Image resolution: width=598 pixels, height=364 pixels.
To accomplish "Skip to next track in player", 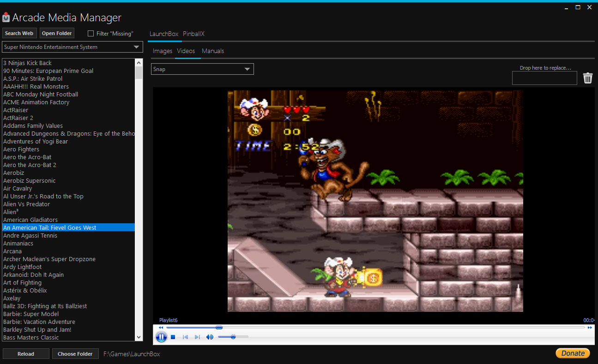I will (197, 337).
